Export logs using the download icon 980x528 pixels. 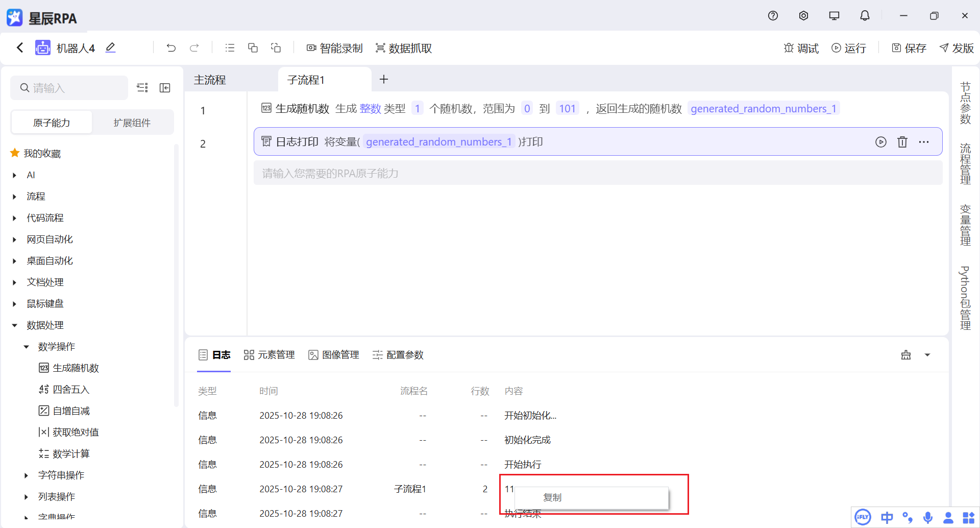point(906,354)
